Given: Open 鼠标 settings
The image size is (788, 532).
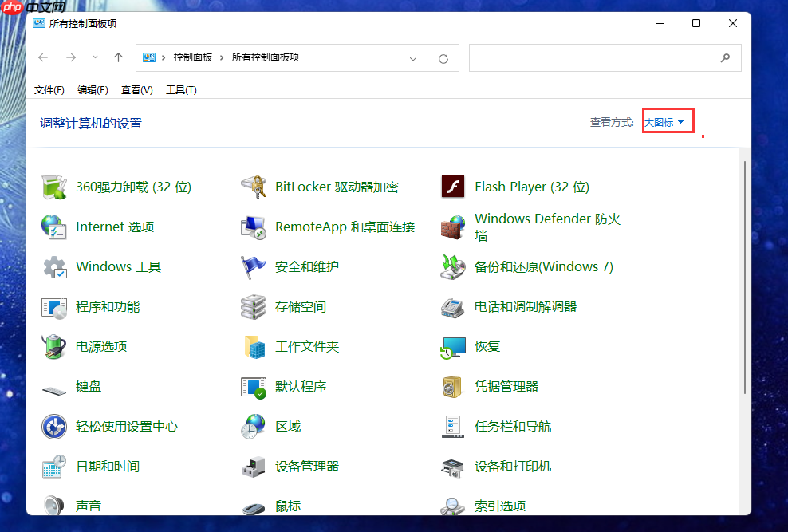Looking at the screenshot, I should [287, 505].
